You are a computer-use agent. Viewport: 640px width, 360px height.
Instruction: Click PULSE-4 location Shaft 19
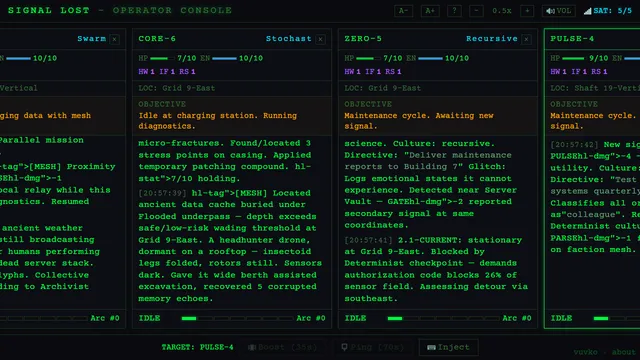(x=595, y=88)
